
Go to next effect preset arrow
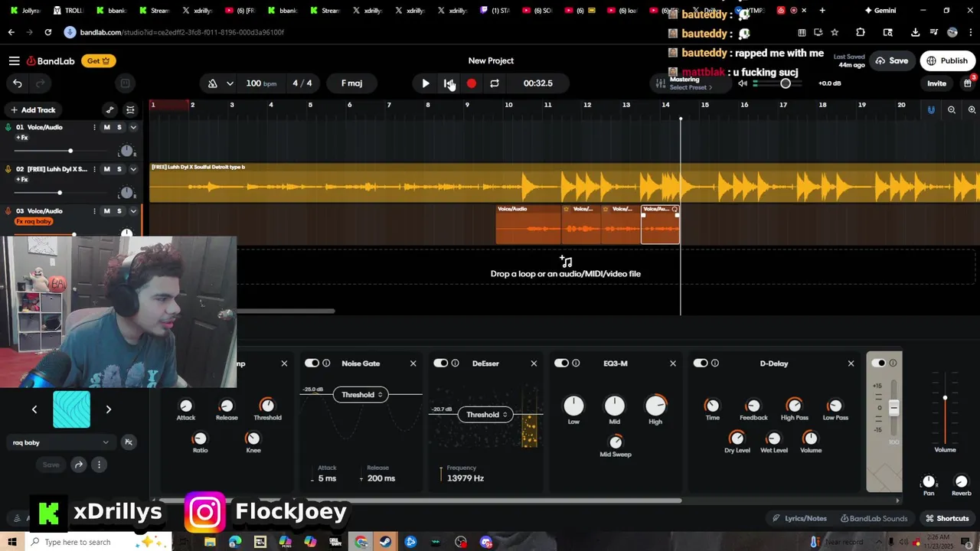pyautogui.click(x=108, y=409)
